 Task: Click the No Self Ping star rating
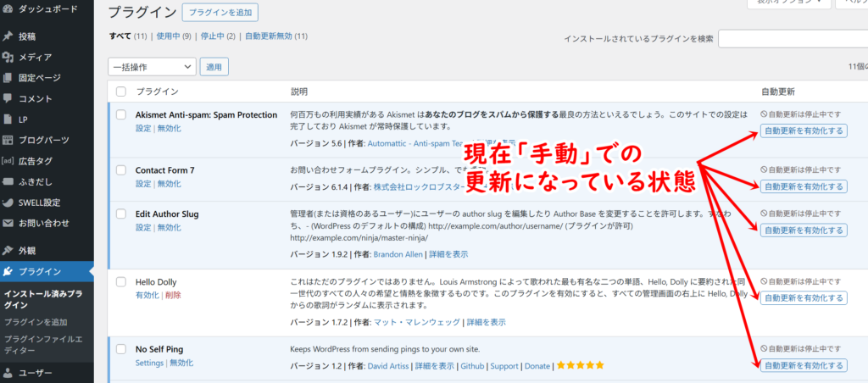click(580, 365)
